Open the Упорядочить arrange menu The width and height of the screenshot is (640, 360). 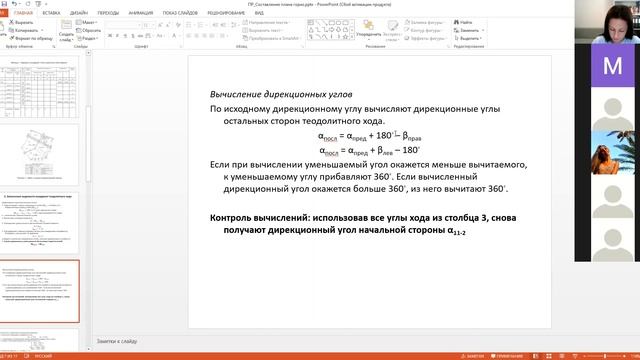pos(369,29)
